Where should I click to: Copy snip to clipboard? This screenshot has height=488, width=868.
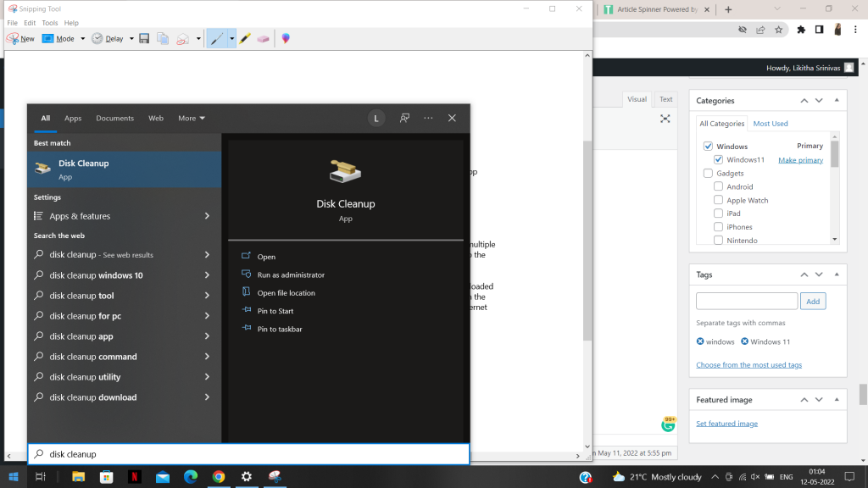[161, 38]
